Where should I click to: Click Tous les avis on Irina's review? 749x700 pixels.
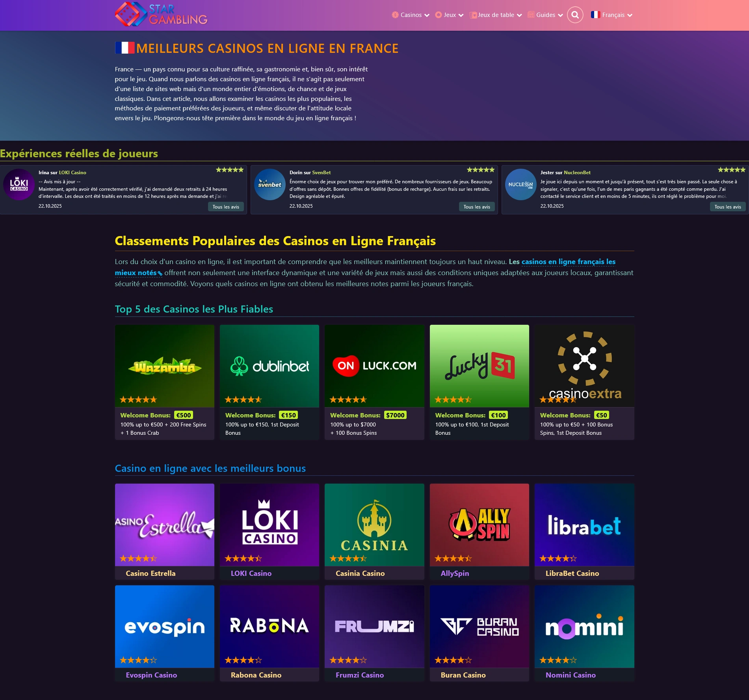(226, 207)
